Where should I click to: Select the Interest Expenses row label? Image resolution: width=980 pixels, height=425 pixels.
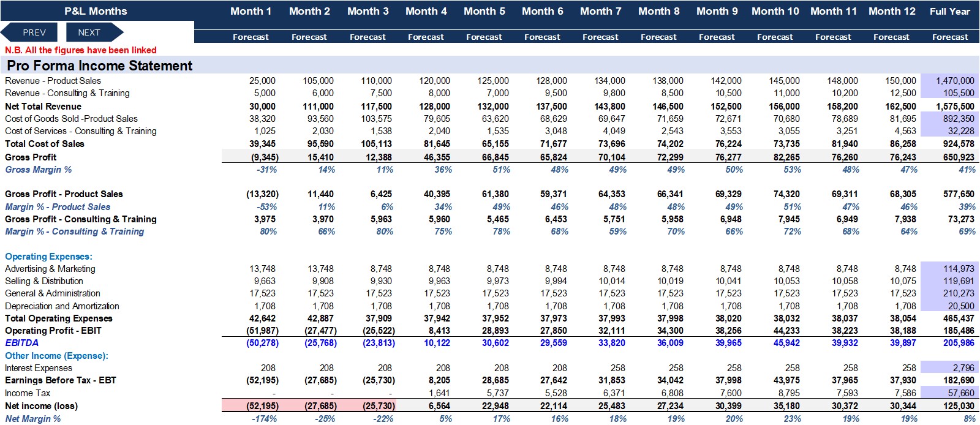[39, 368]
